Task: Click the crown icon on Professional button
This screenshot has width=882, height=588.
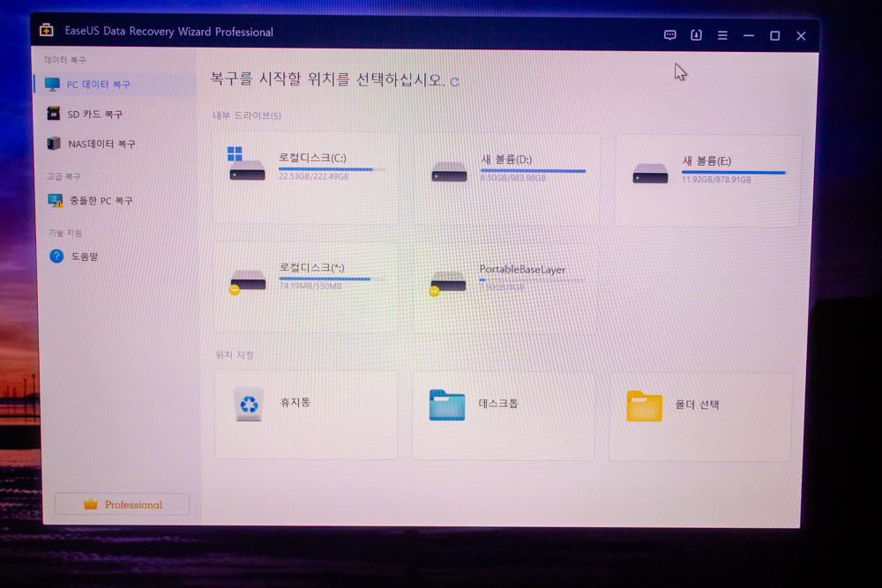Action: [x=91, y=504]
